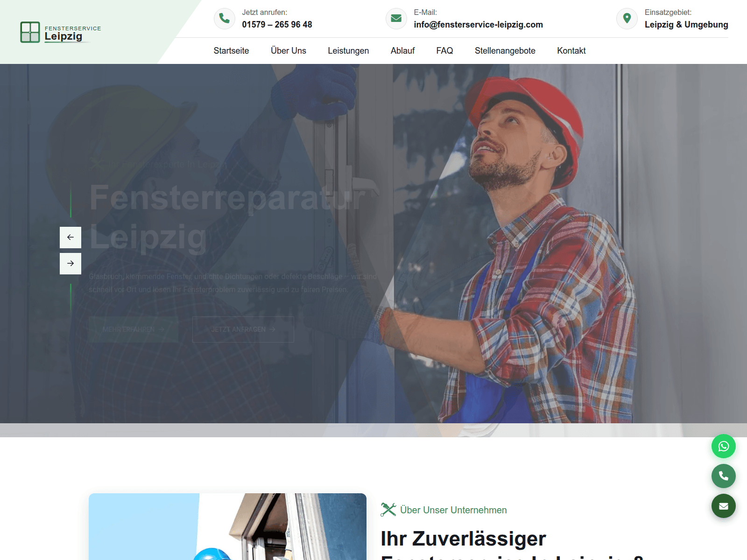Click the Mehr Erfahren hero button
747x560 pixels.
pyautogui.click(x=134, y=329)
